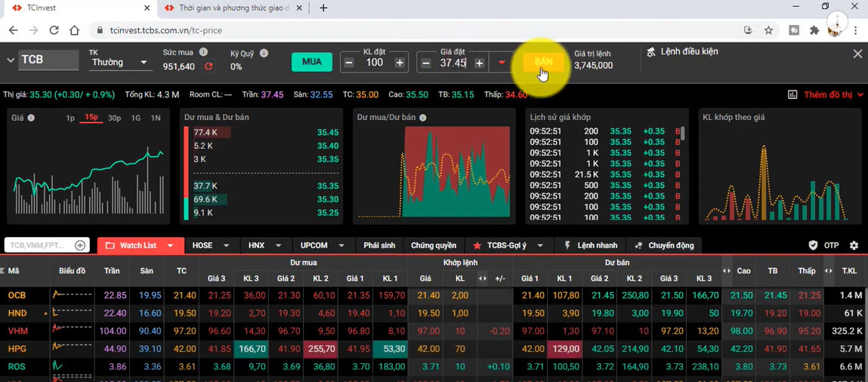Expand the TCBS-Gợi ý dropdown arrow

[x=539, y=245]
